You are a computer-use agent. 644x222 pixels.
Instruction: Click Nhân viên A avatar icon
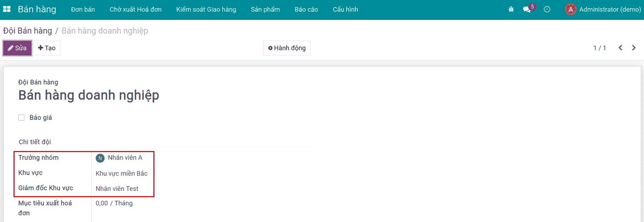100,158
